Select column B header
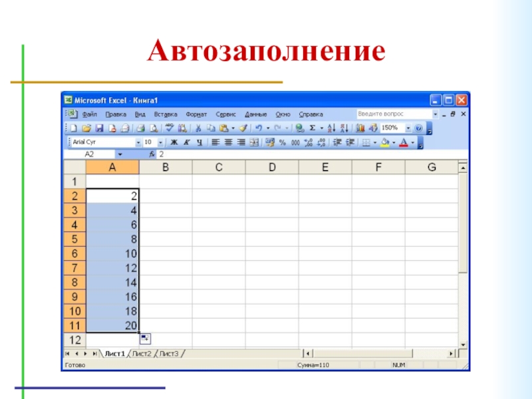 (x=166, y=168)
